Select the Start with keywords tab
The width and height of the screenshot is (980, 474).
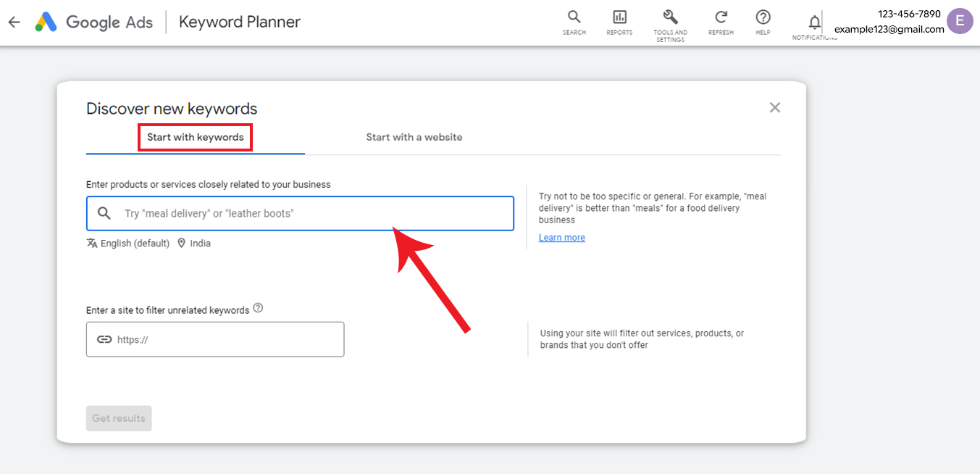(x=196, y=137)
